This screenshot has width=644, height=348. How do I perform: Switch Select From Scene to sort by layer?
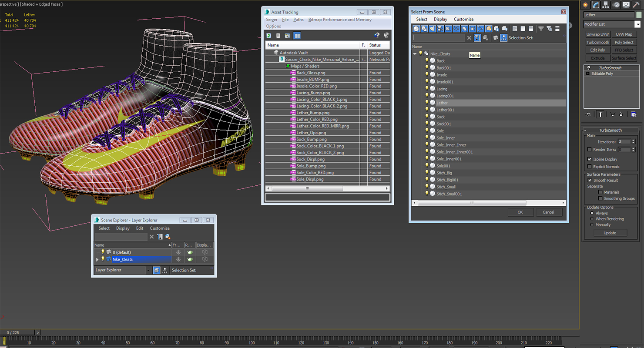point(495,38)
